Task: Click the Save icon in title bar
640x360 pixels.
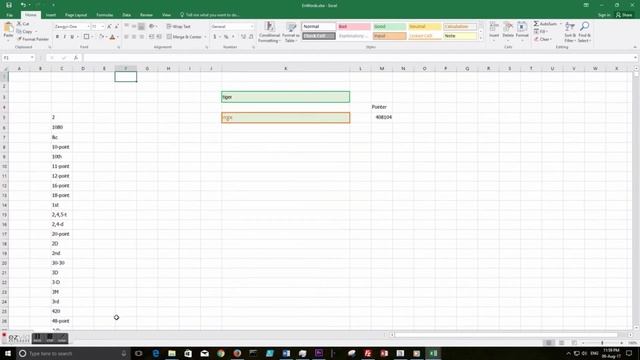Action: pos(9,5)
